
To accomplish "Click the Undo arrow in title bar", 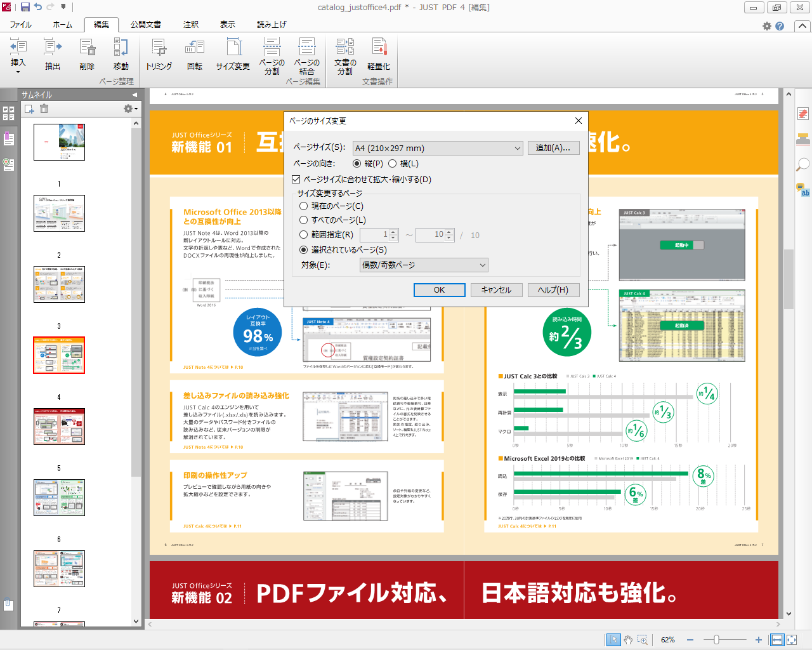I will point(38,7).
